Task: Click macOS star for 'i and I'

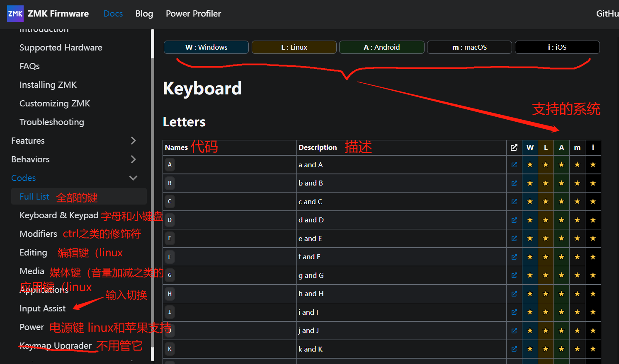Action: pos(577,312)
